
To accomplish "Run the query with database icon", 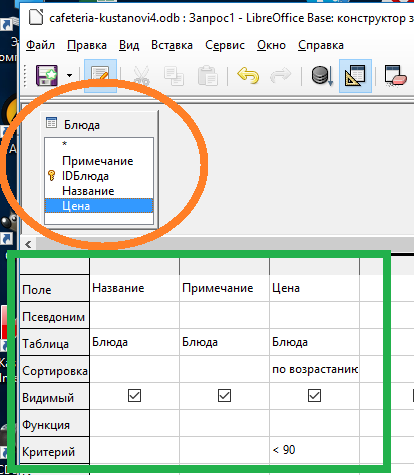I will tap(322, 76).
